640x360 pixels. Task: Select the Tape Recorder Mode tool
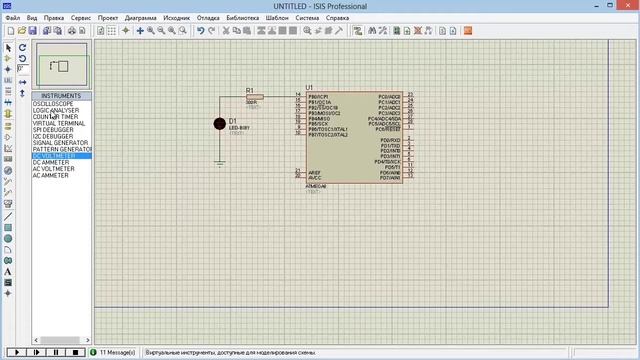[x=8, y=159]
